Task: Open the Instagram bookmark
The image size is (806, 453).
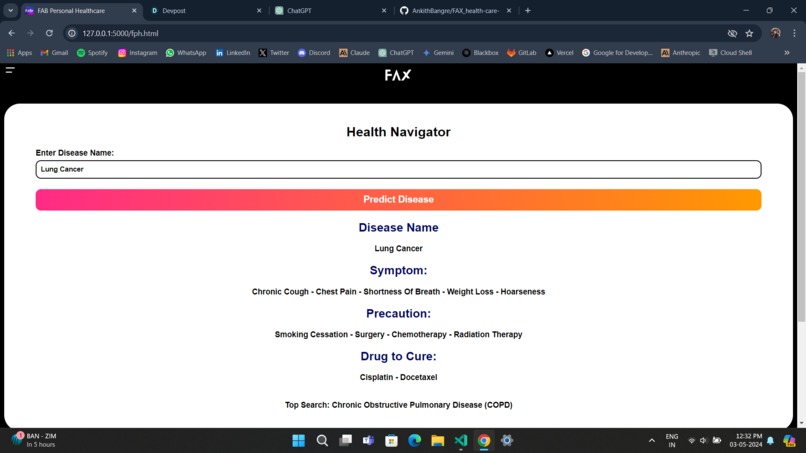Action: (137, 52)
